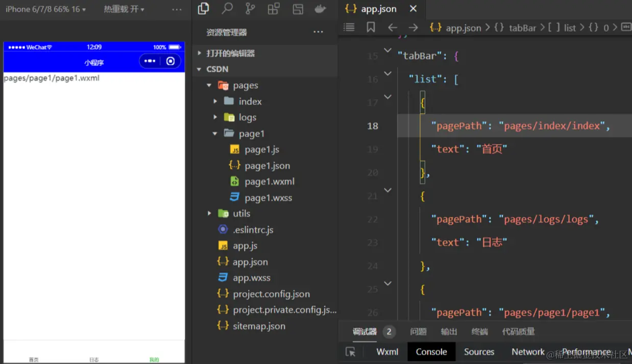Open the iPhone 6/7/8 device dropdown
The width and height of the screenshot is (632, 364).
point(45,9)
